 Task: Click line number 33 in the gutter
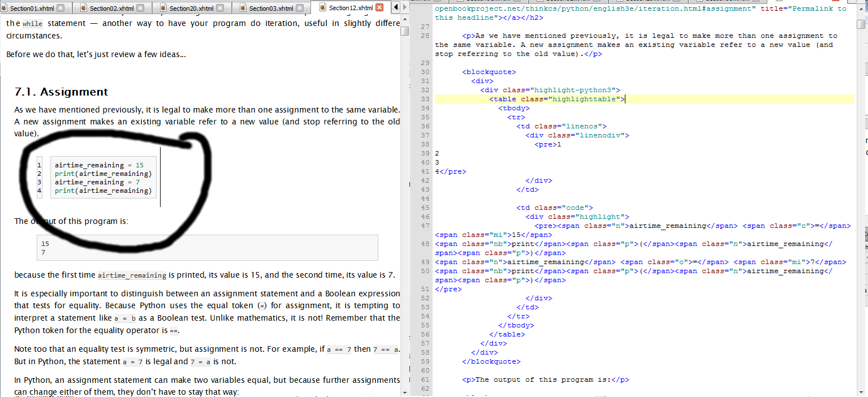tap(425, 99)
